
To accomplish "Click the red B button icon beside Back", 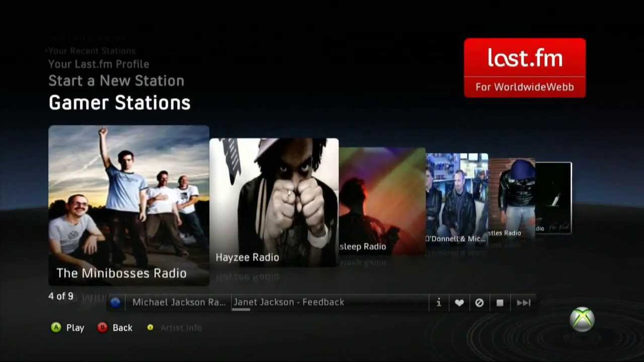I will coord(103,328).
